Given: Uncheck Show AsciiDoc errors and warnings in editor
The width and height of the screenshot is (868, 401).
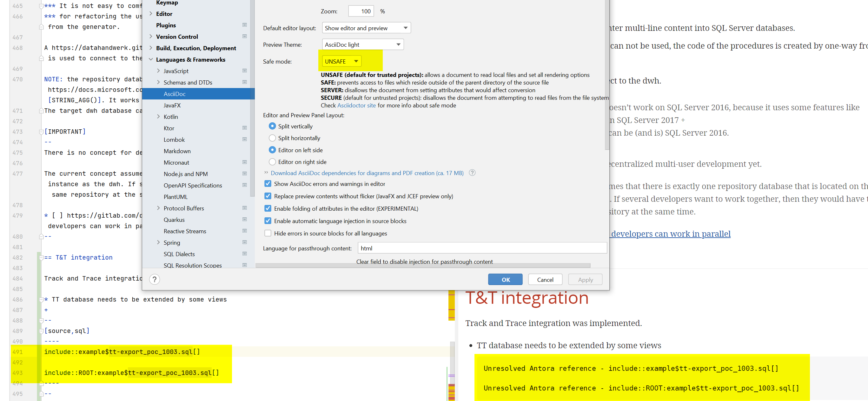Looking at the screenshot, I should pyautogui.click(x=268, y=183).
